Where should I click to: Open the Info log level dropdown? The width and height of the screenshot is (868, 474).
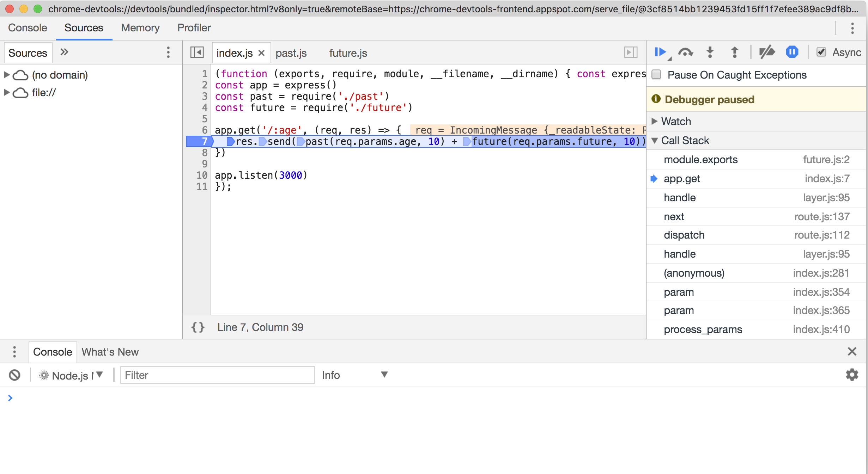pyautogui.click(x=354, y=375)
